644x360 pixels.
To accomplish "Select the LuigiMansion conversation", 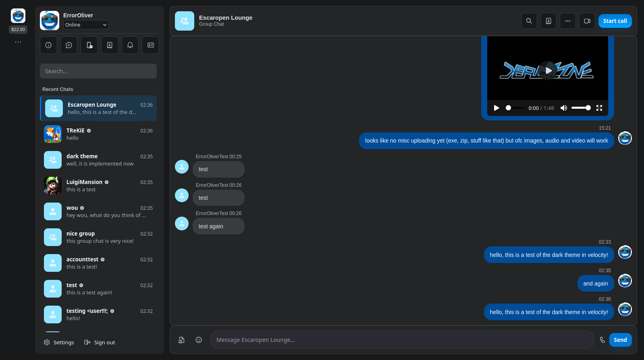I will (98, 186).
